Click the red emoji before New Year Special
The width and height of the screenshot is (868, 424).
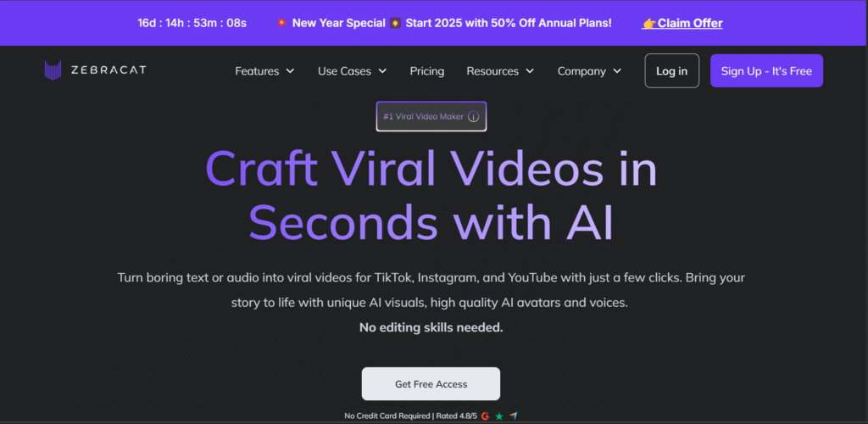(281, 23)
